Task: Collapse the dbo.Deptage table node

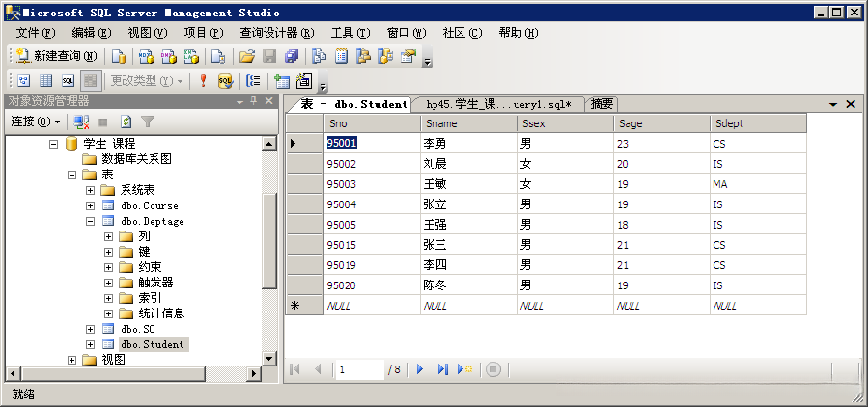Action: pyautogui.click(x=90, y=221)
